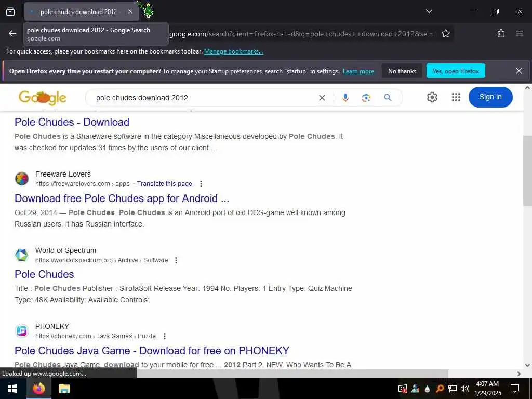Open the Windows Start menu

12,389
